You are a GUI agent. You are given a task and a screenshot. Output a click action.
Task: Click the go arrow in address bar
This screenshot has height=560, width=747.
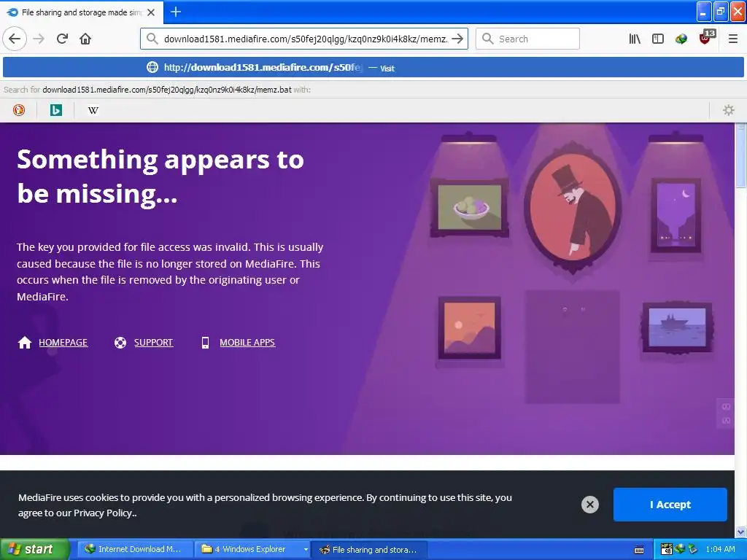click(457, 39)
